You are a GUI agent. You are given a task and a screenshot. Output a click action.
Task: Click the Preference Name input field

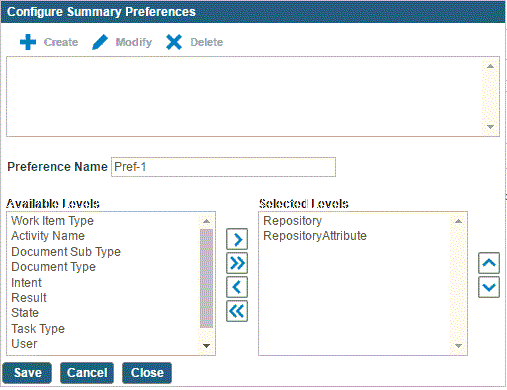pos(223,167)
